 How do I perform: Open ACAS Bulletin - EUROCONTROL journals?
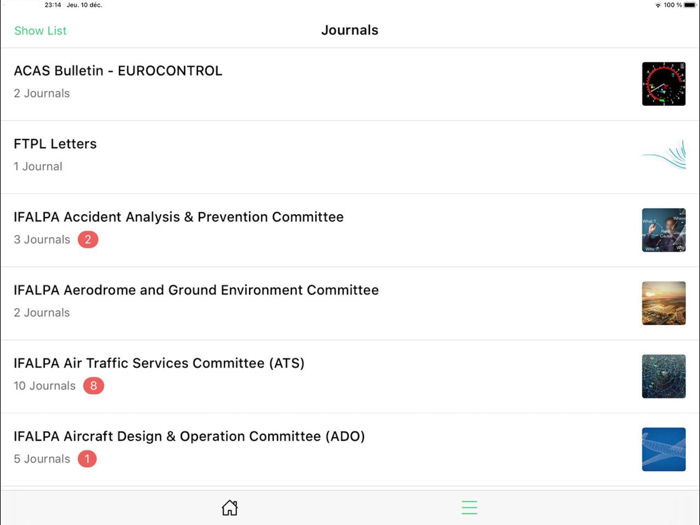(x=350, y=84)
